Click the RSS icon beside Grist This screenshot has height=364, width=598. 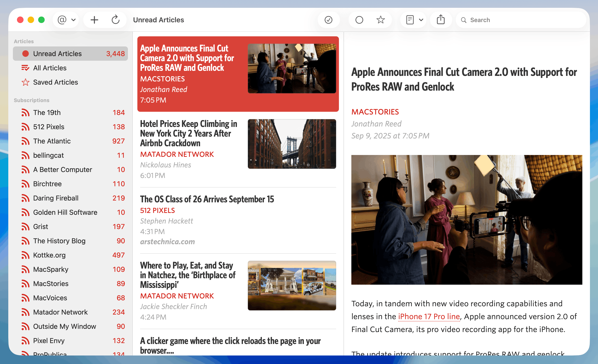coord(25,226)
